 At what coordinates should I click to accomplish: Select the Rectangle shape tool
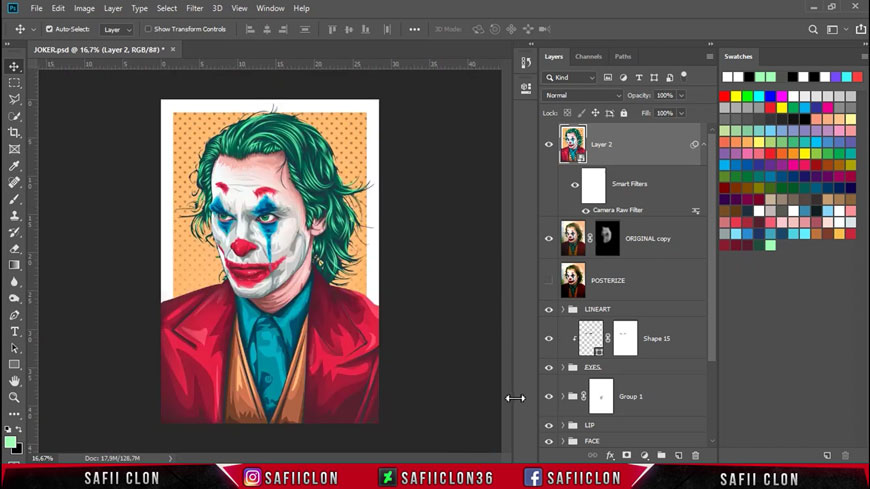pos(14,365)
